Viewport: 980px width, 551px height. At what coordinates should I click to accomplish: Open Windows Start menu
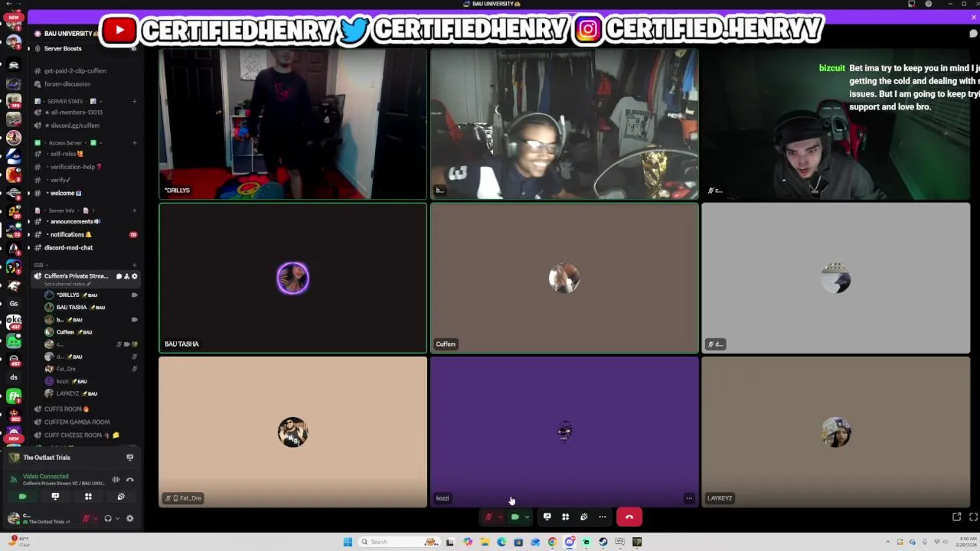348,542
